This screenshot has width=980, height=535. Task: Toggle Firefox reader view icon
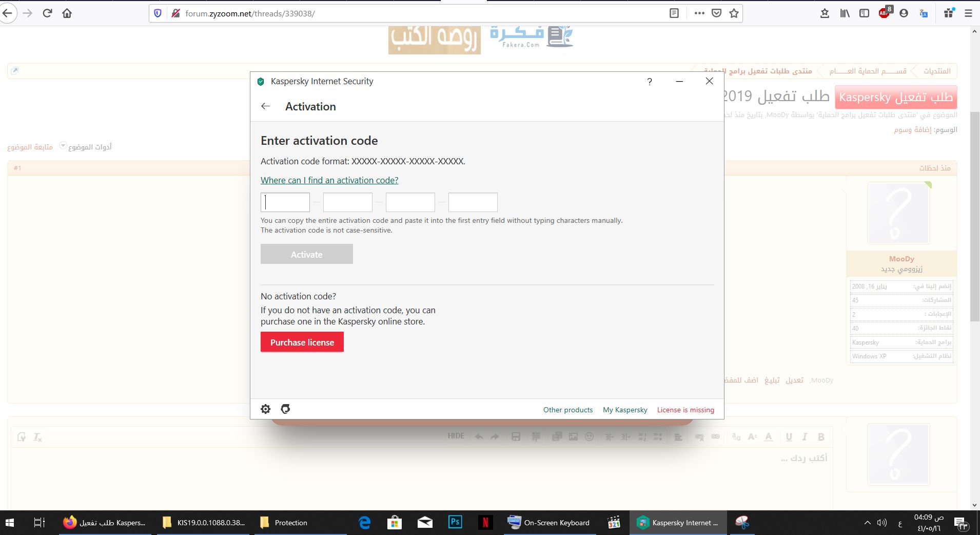tap(674, 13)
